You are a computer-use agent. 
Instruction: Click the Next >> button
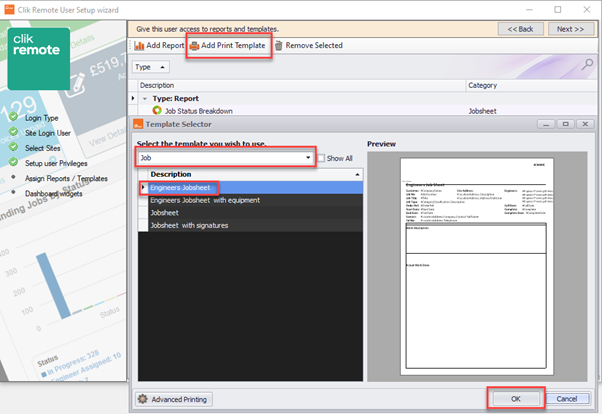pos(570,29)
